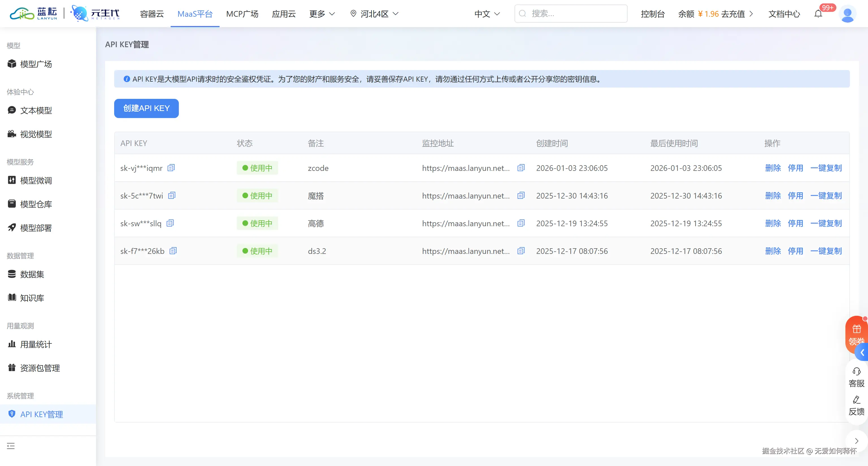Copy monitoring URL for 魔搭 key
The width and height of the screenshot is (868, 466).
(x=521, y=195)
